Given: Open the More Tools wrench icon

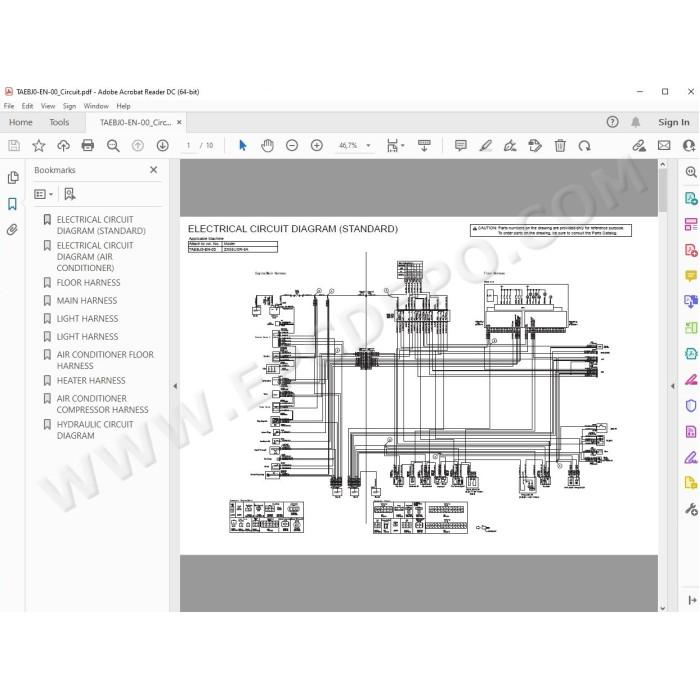Looking at the screenshot, I should 691,509.
